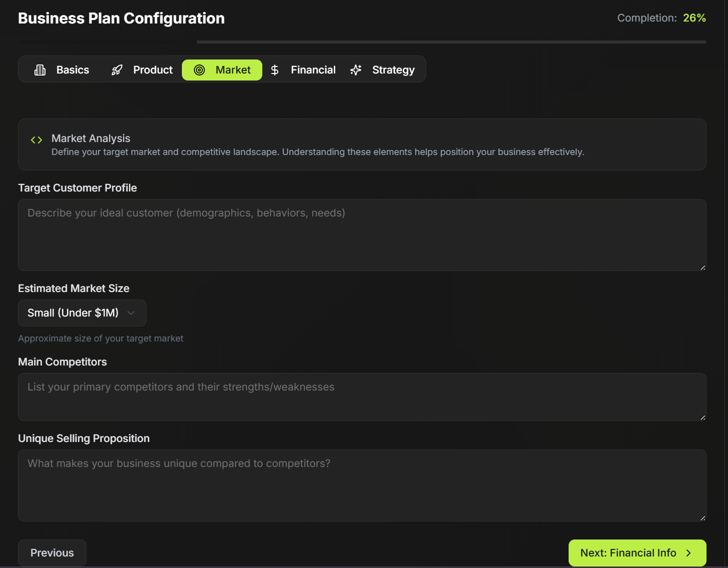Click the code brackets icon beside Market Analysis

tap(36, 140)
